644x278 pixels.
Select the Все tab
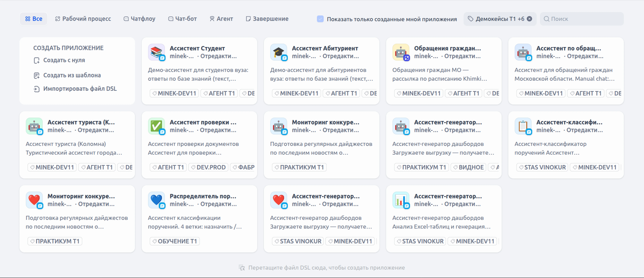coord(33,19)
